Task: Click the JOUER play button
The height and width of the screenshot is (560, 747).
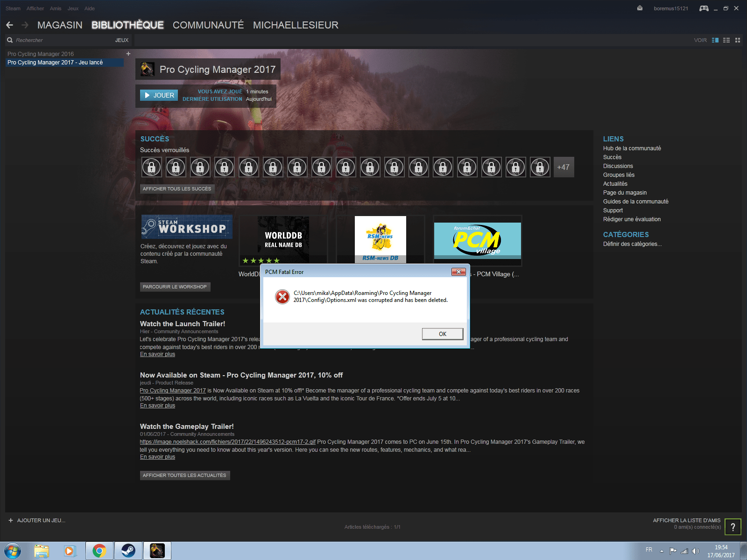Action: pyautogui.click(x=159, y=95)
